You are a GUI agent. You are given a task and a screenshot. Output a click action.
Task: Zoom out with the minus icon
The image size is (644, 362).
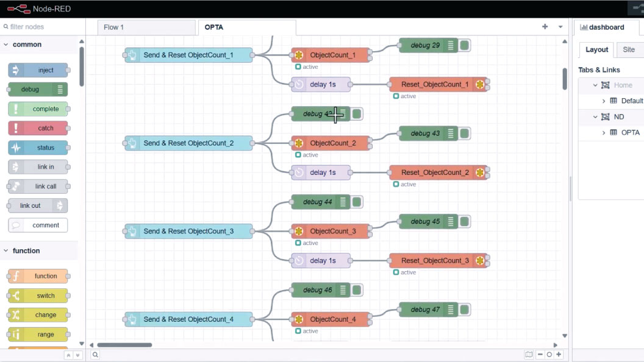[x=540, y=355]
